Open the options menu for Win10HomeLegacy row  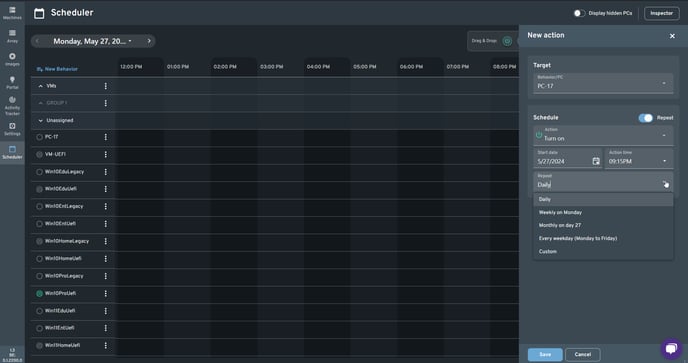tap(106, 241)
